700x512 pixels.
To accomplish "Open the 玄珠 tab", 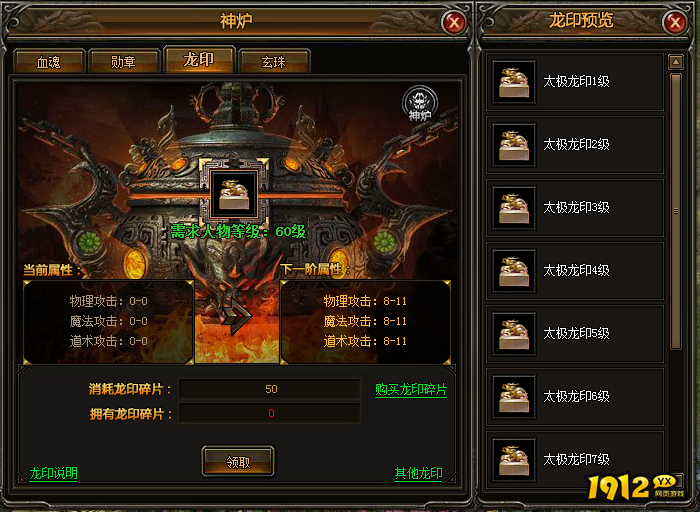I will 274,62.
